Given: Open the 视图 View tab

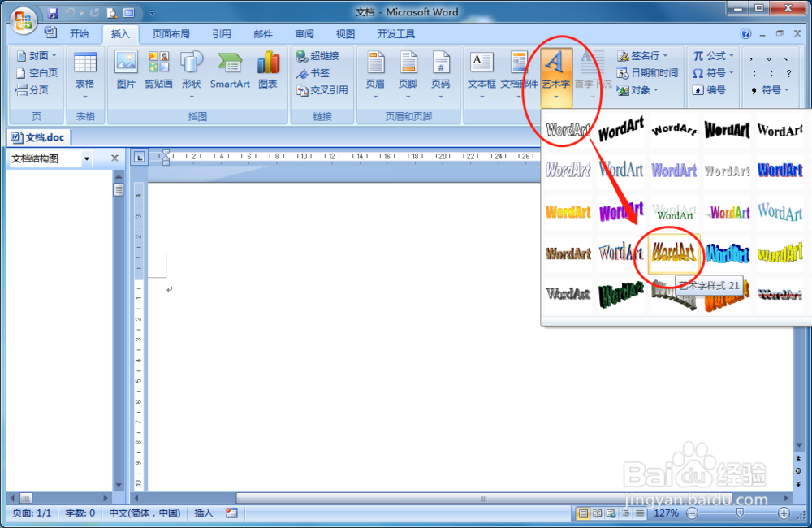Looking at the screenshot, I should 345,34.
